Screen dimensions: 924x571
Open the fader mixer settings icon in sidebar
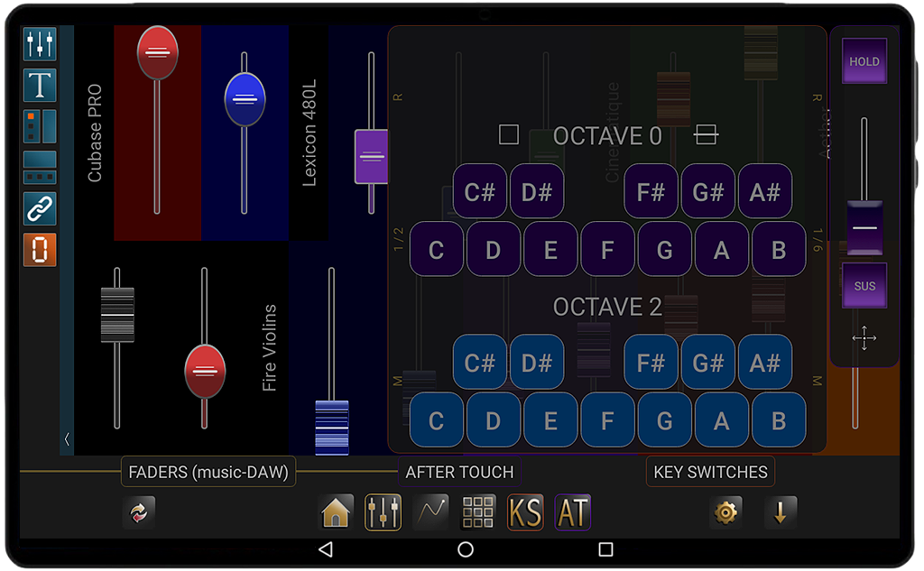(x=40, y=44)
